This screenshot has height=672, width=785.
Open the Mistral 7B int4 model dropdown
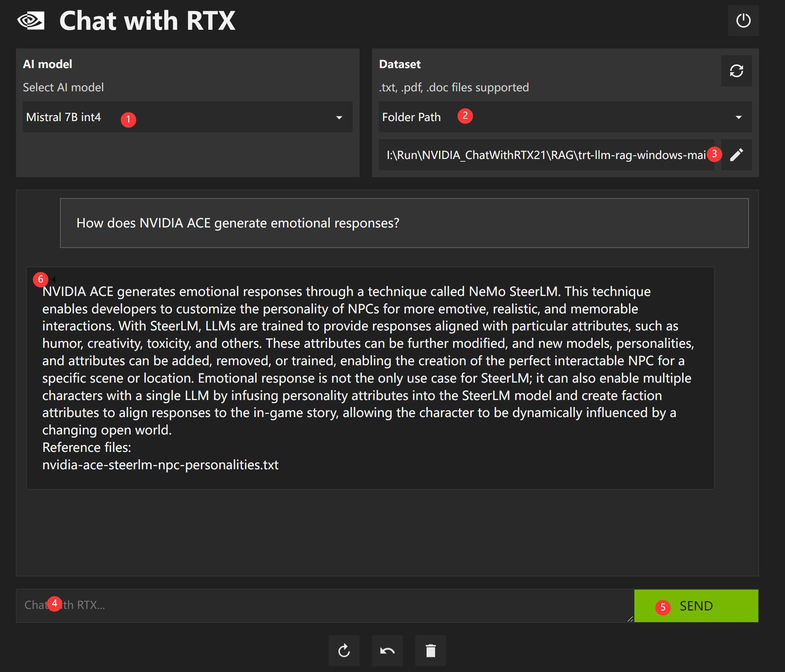click(x=187, y=117)
